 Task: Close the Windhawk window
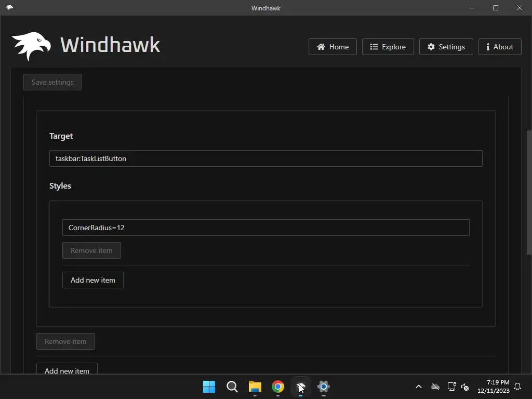tap(520, 8)
